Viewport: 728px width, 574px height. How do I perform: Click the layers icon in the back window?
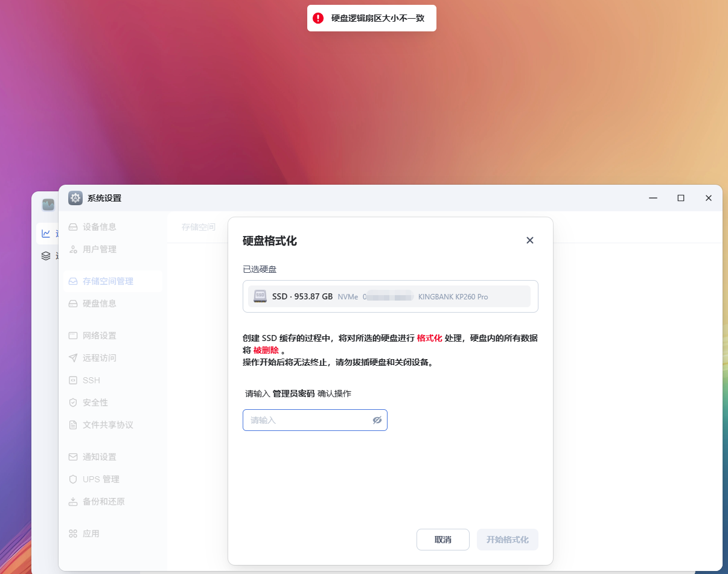point(46,256)
